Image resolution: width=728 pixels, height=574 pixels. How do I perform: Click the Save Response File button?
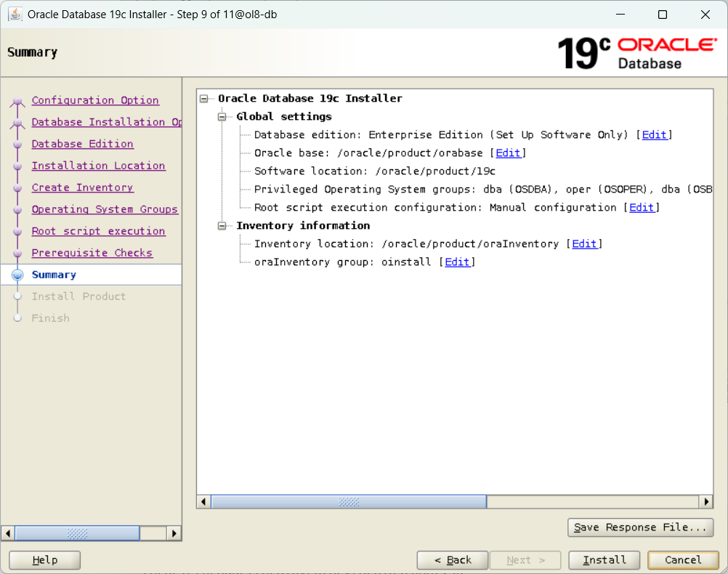[640, 527]
